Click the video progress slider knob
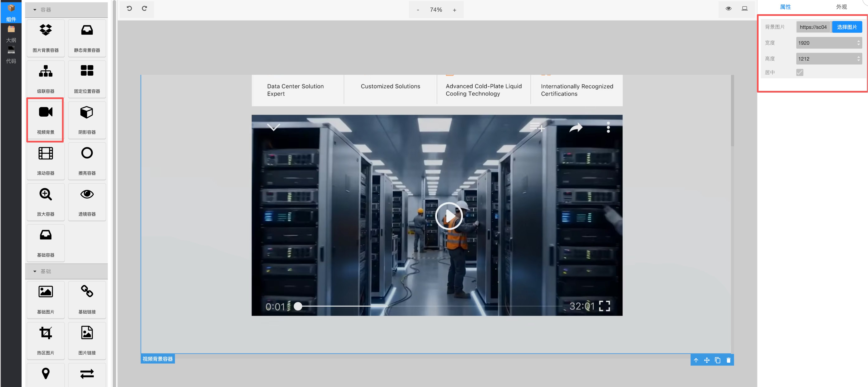Screen dimensions: 868x387 click(298, 306)
